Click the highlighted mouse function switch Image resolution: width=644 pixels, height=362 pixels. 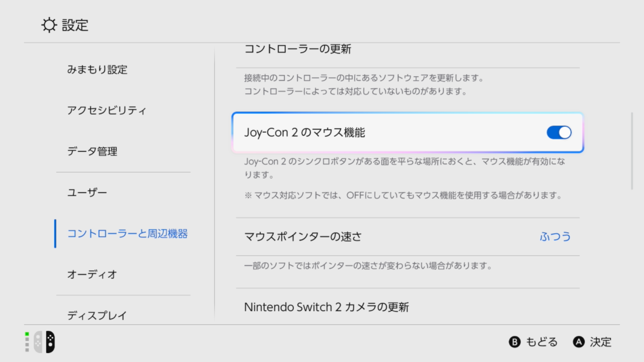[x=558, y=132]
